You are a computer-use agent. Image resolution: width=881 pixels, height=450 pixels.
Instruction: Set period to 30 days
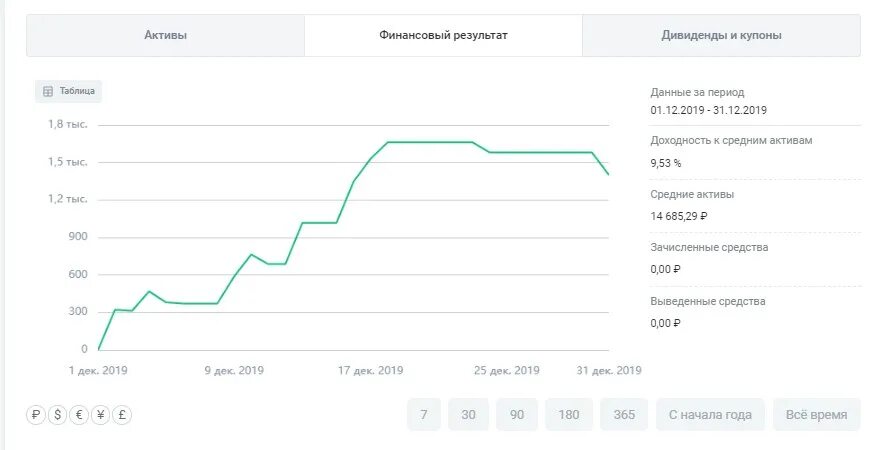(469, 414)
